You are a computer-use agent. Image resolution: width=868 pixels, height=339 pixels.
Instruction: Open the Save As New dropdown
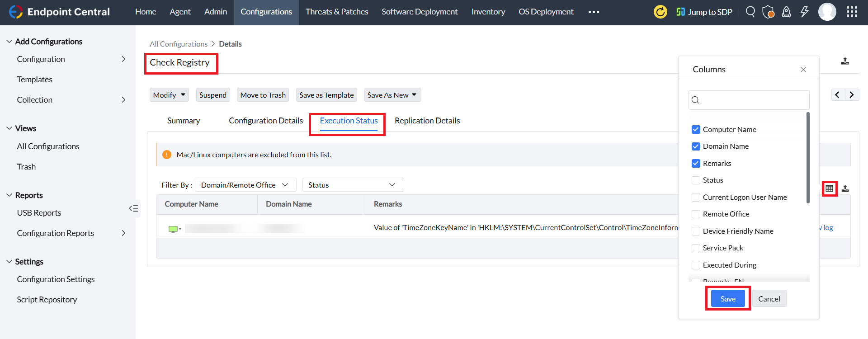pyautogui.click(x=392, y=95)
